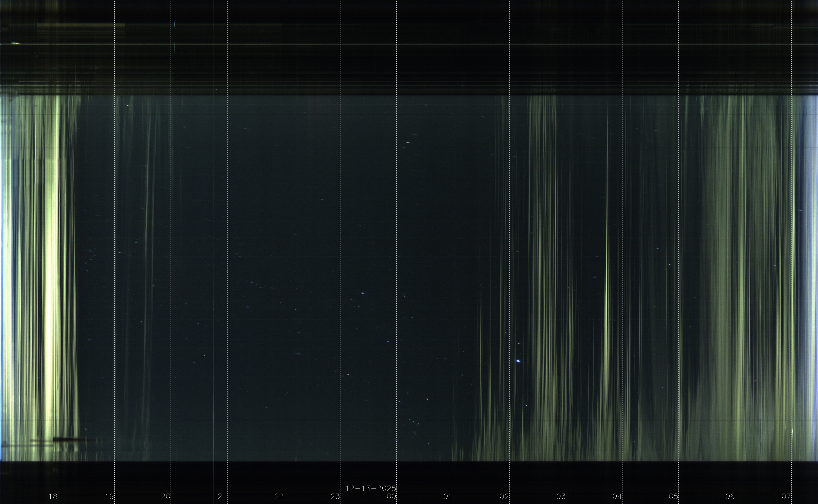Click the 02 hour label
The image size is (818, 504).
click(504, 496)
